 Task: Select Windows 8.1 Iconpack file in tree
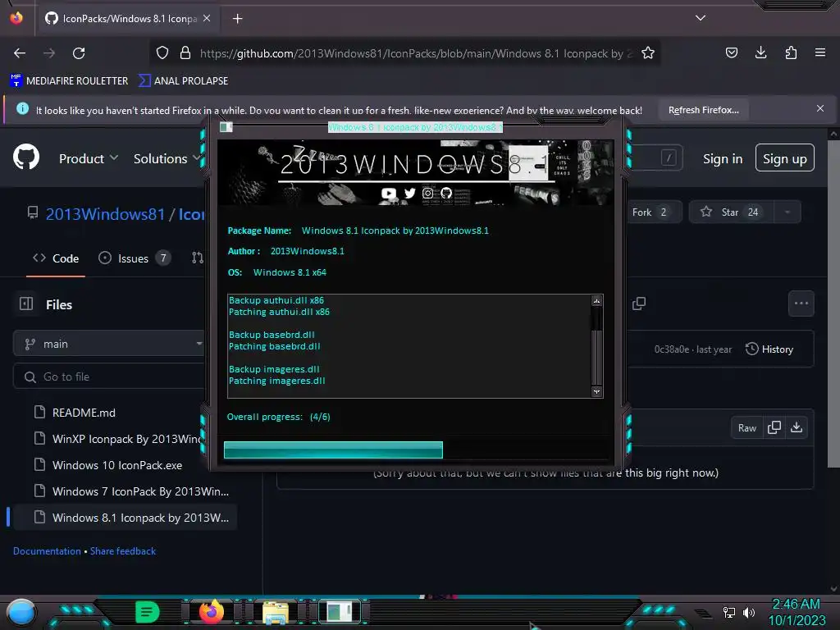tap(125, 518)
